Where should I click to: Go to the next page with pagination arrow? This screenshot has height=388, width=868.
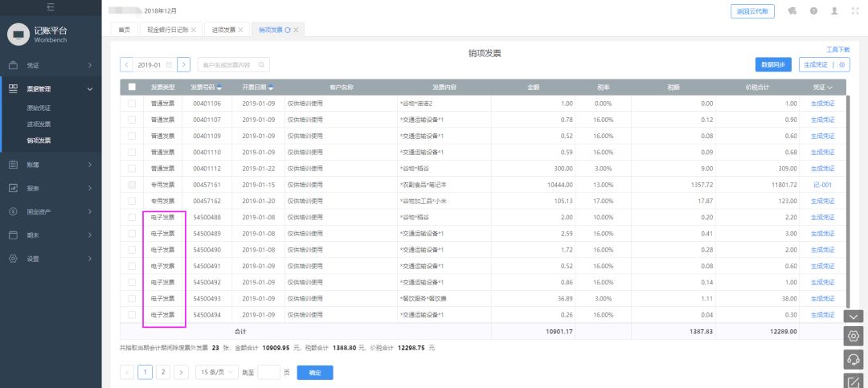point(181,373)
